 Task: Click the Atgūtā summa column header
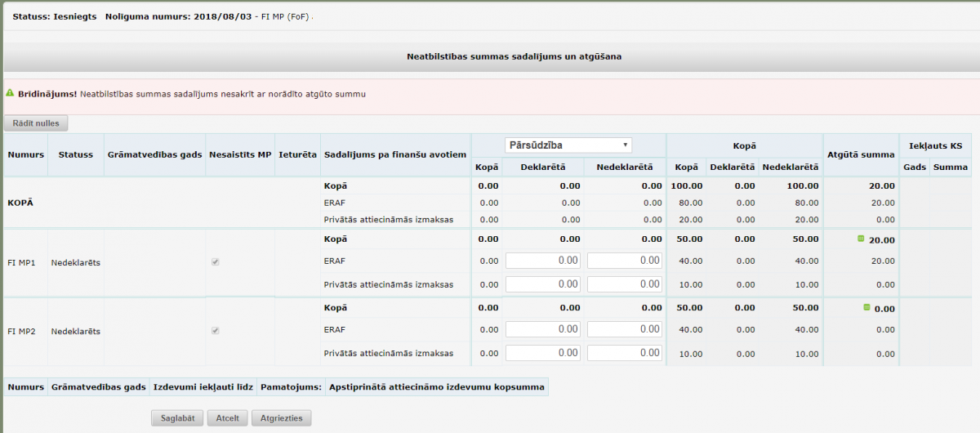click(861, 154)
